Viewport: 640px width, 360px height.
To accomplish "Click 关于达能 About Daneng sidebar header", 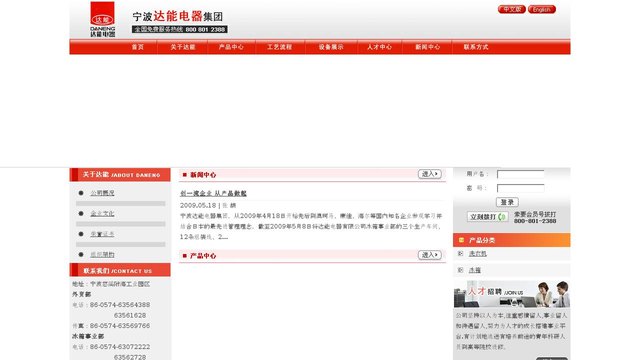I will pyautogui.click(x=120, y=175).
